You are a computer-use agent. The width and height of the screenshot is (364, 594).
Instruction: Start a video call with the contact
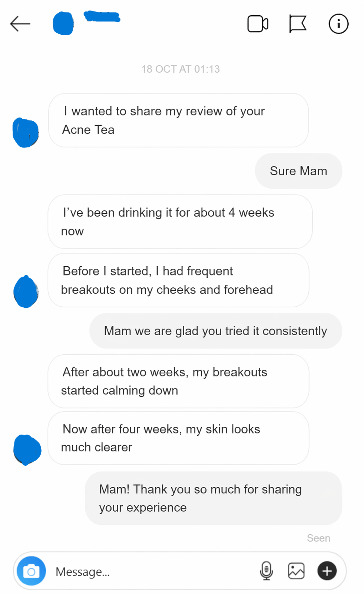pos(258,23)
